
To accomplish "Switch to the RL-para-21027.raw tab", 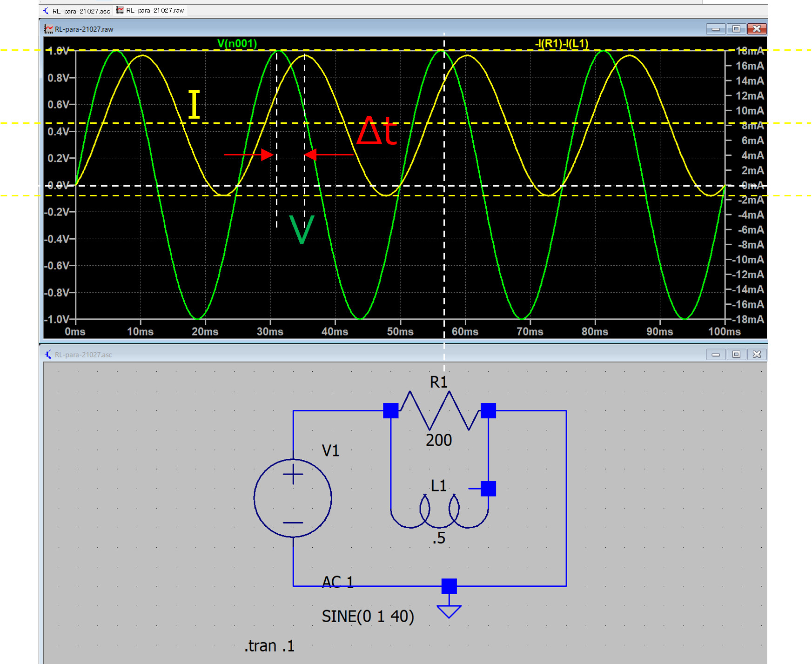I will click(151, 10).
